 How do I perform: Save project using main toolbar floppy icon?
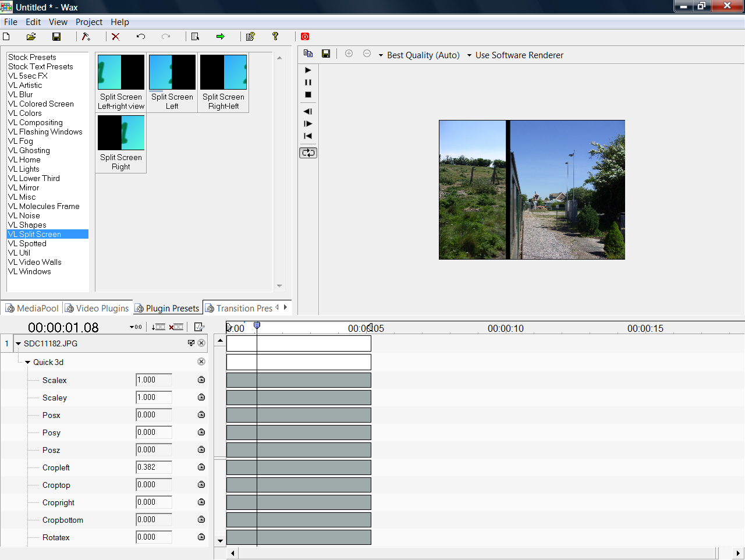56,37
